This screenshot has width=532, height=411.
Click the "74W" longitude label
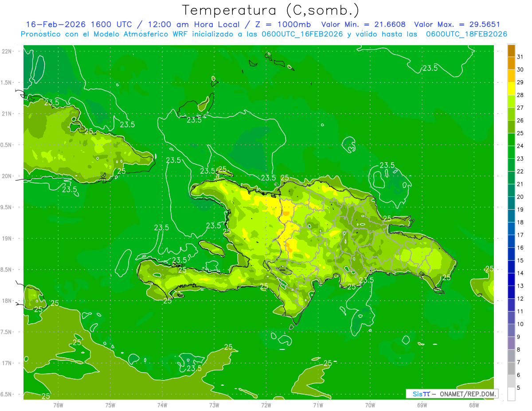click(162, 405)
